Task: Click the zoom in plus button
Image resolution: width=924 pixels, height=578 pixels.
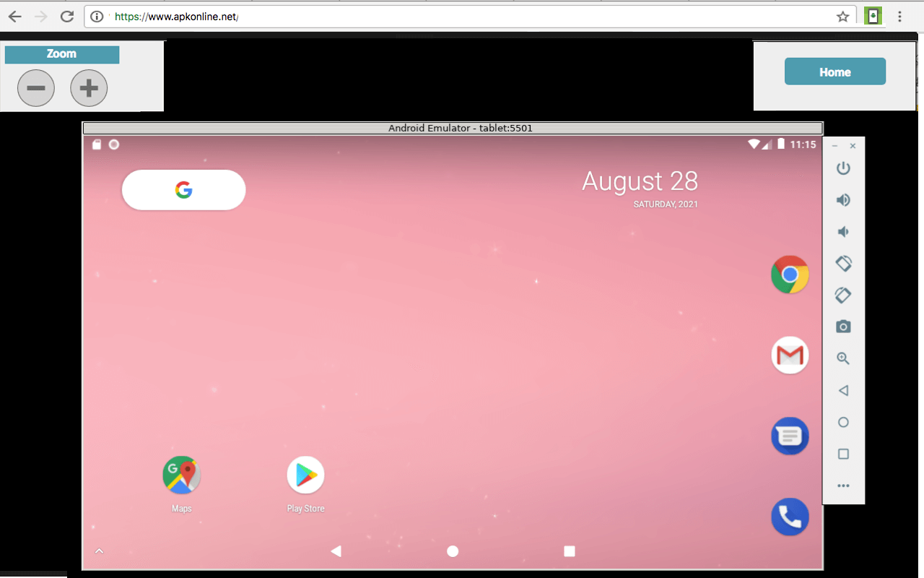Action: [x=89, y=88]
